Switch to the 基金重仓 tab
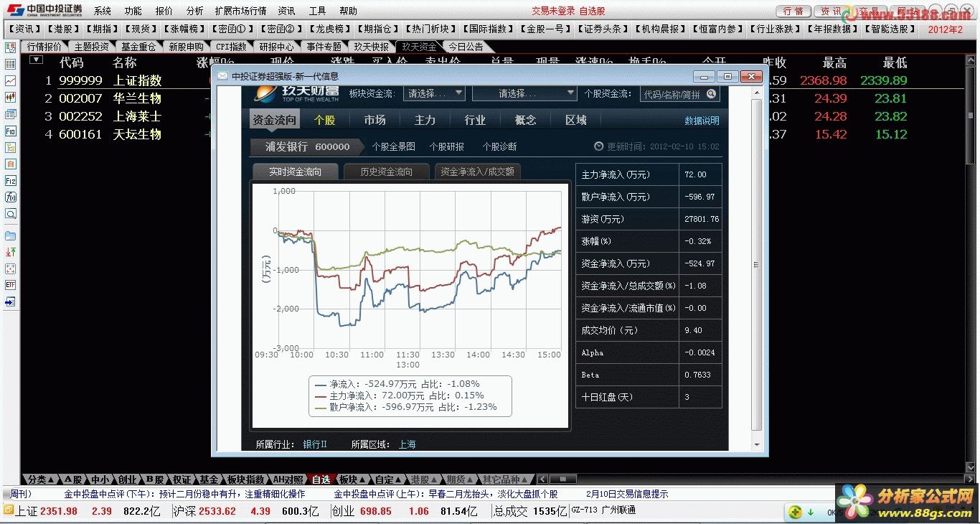The height and width of the screenshot is (524, 980). (138, 47)
